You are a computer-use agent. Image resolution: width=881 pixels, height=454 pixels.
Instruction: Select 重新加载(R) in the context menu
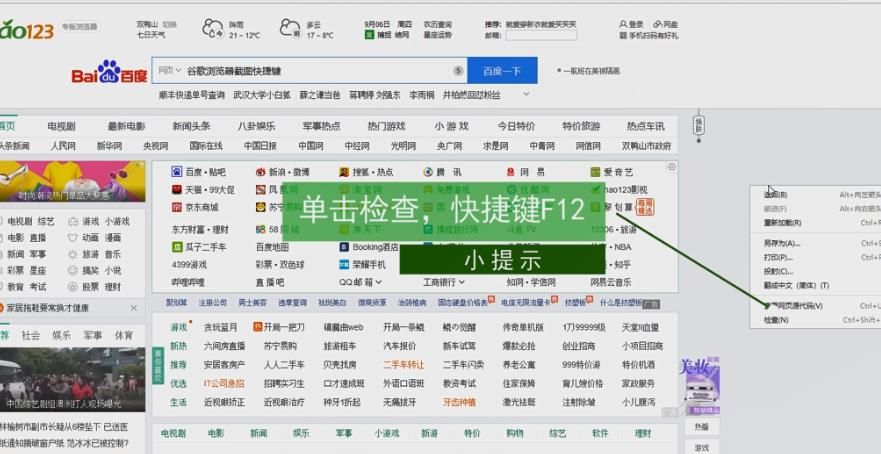pyautogui.click(x=782, y=223)
